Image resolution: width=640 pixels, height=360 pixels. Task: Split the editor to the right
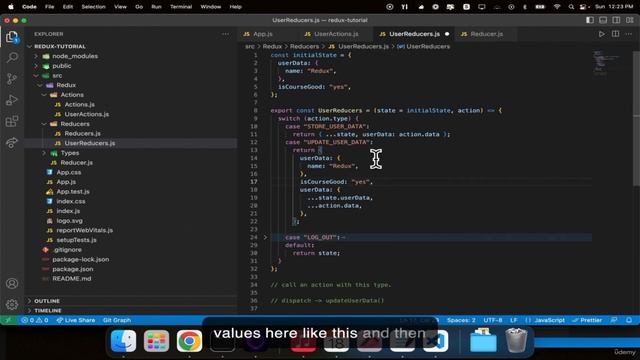pyautogui.click(x=616, y=34)
